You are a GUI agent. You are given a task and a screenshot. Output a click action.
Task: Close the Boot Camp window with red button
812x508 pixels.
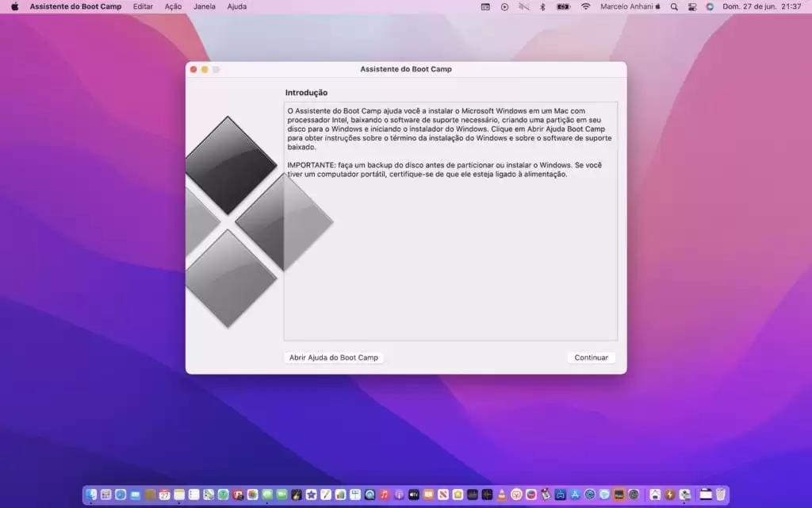point(193,70)
